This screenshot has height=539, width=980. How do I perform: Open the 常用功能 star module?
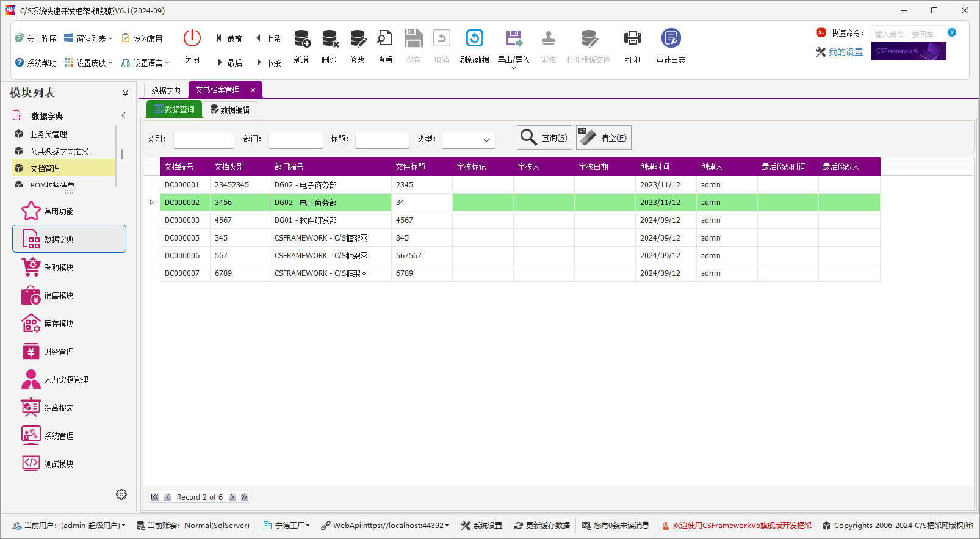point(69,211)
